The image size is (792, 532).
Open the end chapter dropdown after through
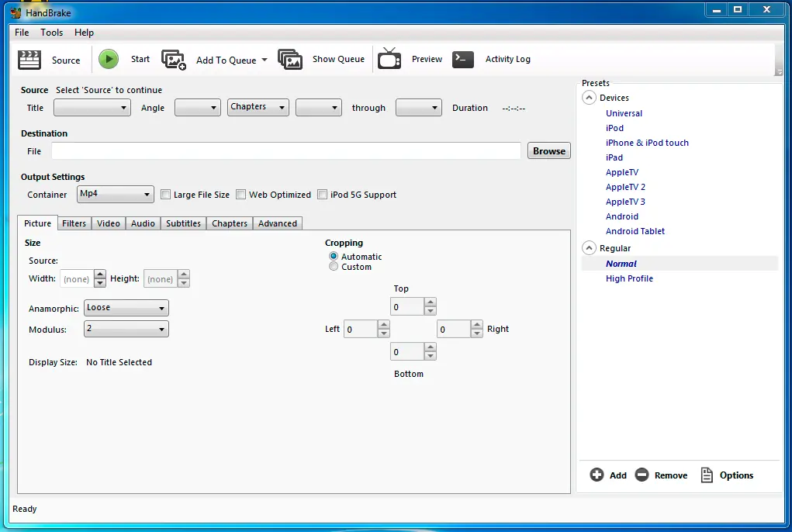[x=419, y=108]
